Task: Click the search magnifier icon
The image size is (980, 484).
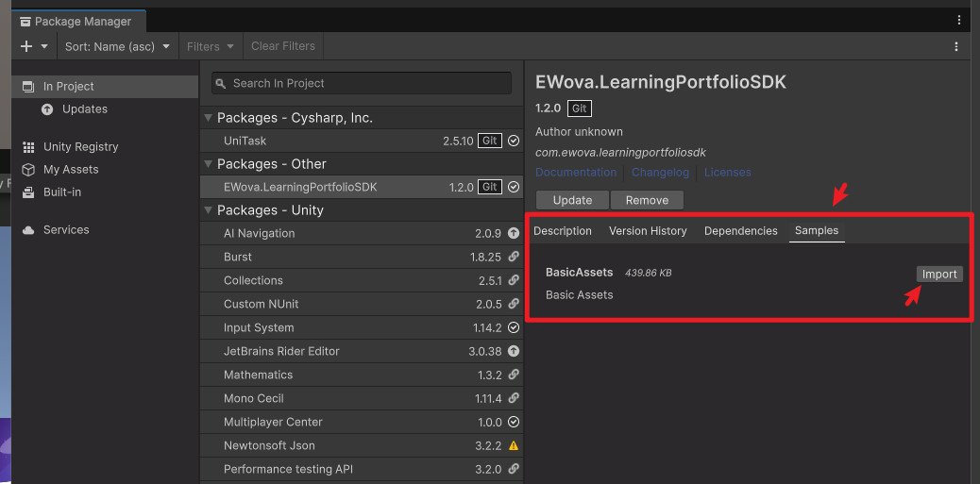Action: point(221,83)
